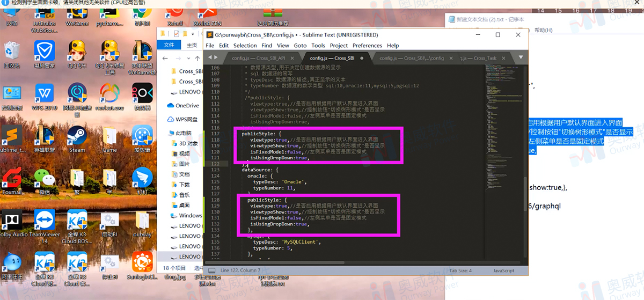Click Line 122, Column 7 status text

click(240, 270)
